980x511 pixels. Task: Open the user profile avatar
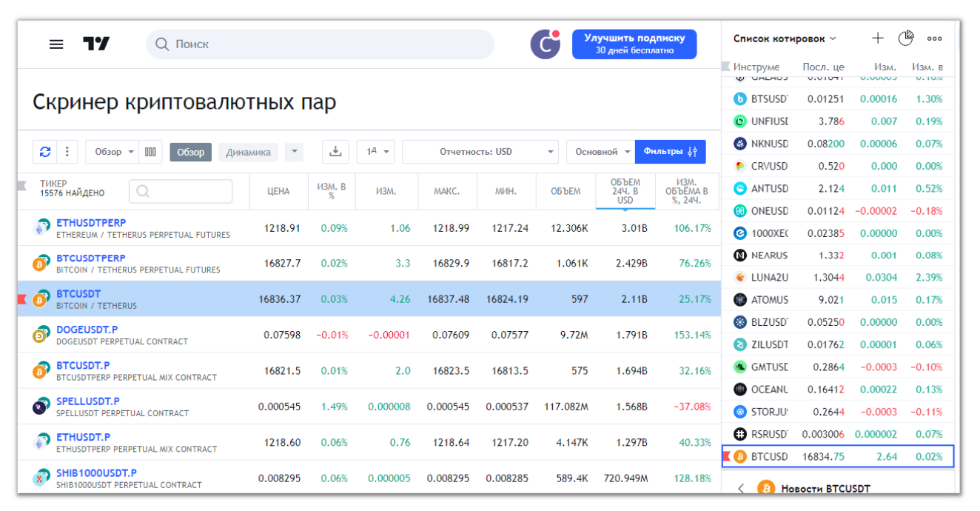coord(546,44)
